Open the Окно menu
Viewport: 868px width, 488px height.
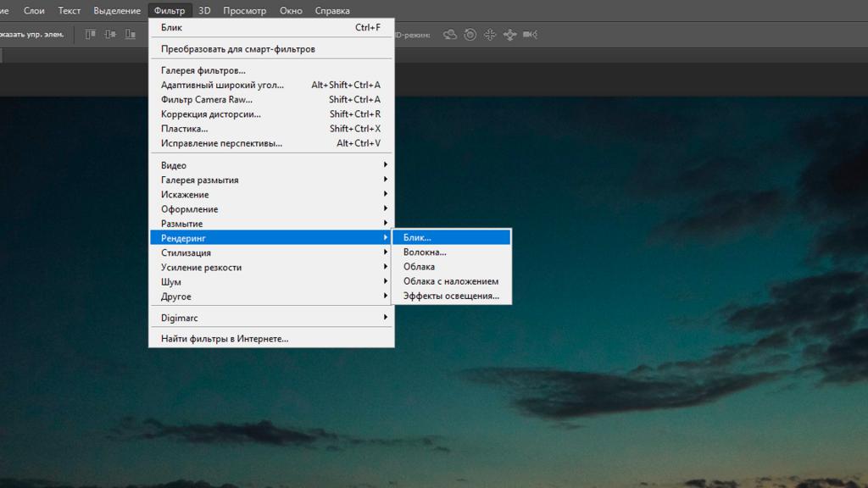coord(291,10)
